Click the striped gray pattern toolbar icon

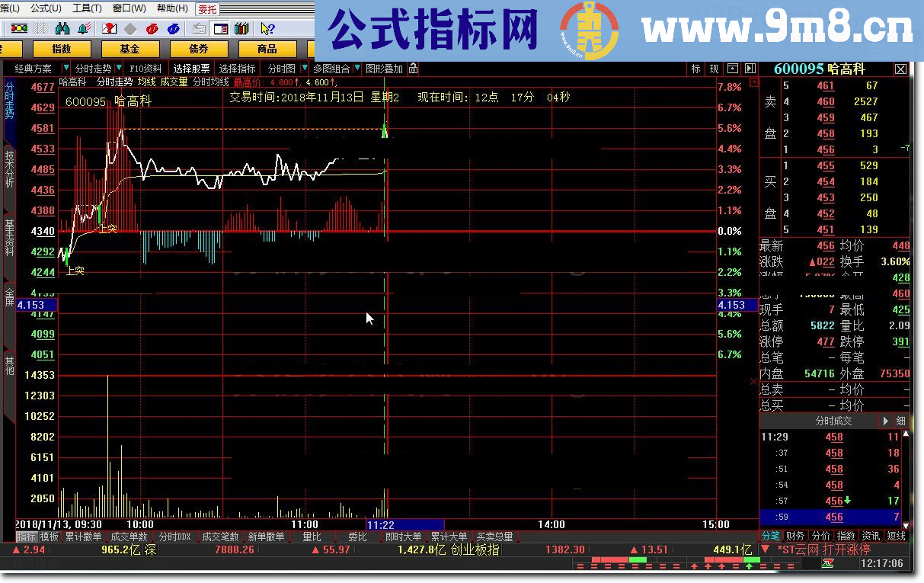pos(41,29)
